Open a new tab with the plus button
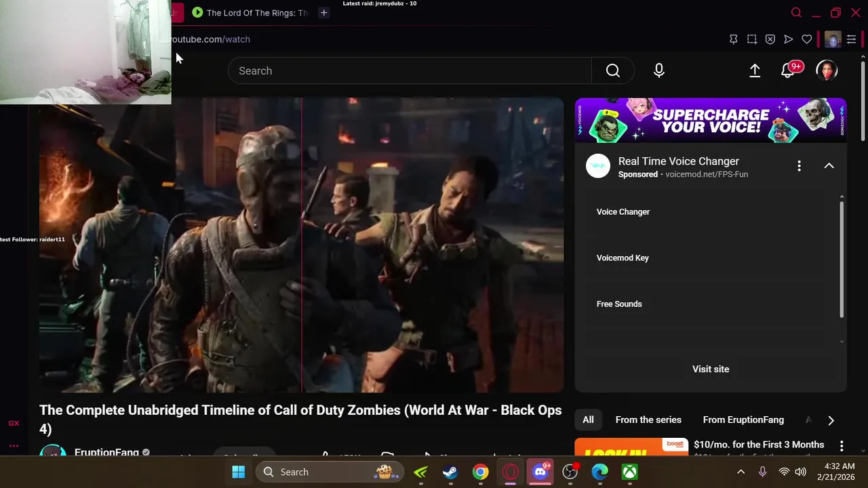Screen dimensions: 868x488 click(324, 12)
